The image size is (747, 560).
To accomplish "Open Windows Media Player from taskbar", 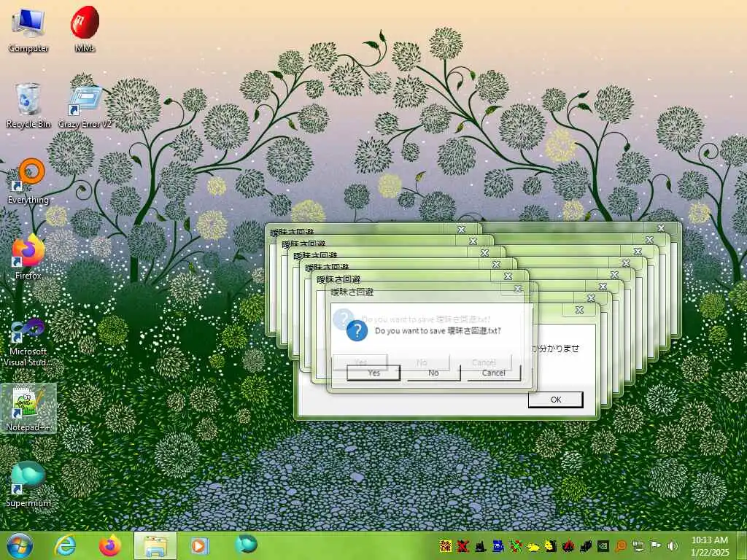I will pos(200,545).
